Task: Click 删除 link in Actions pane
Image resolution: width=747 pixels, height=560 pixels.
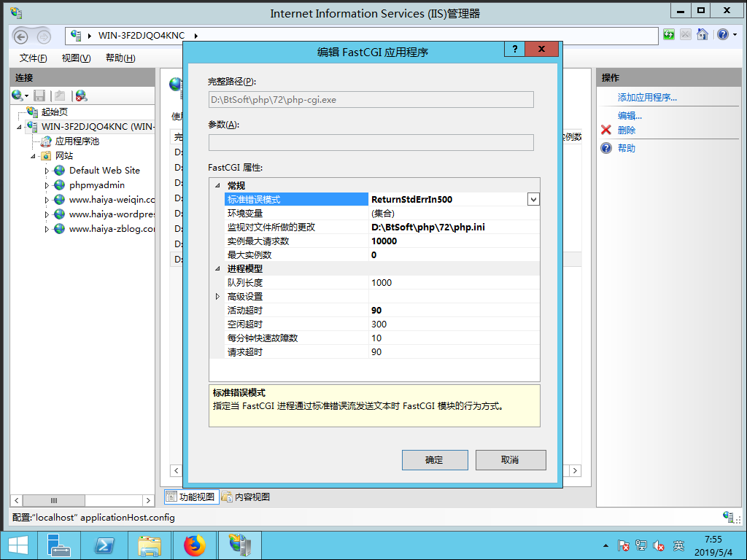Action: (x=627, y=130)
